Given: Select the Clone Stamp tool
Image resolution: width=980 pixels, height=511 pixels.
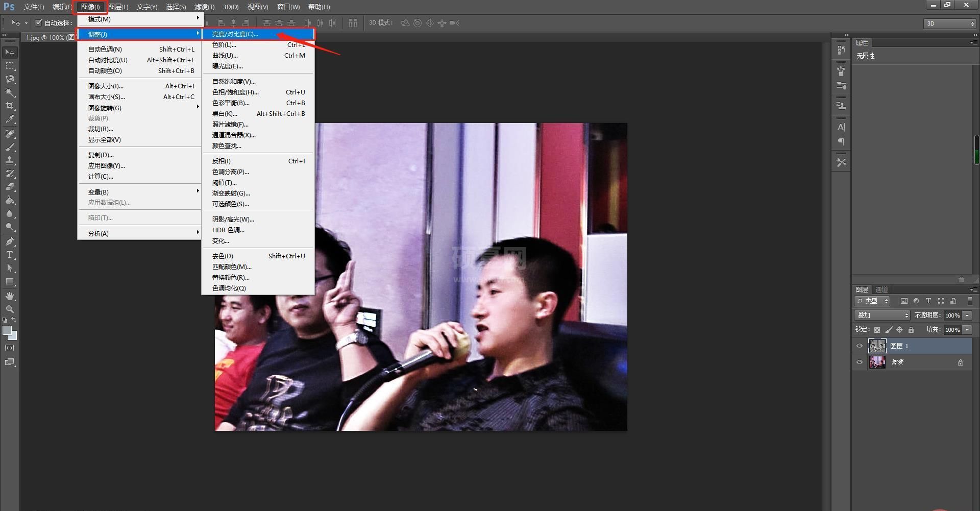Looking at the screenshot, I should (x=10, y=160).
